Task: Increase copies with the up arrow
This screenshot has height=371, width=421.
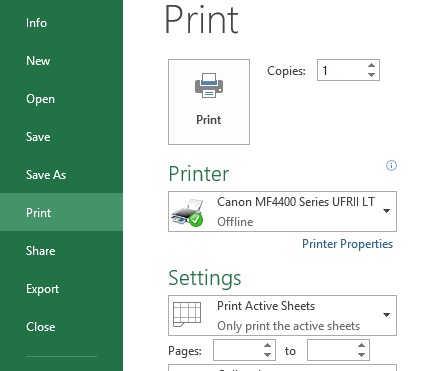Action: 371,65
